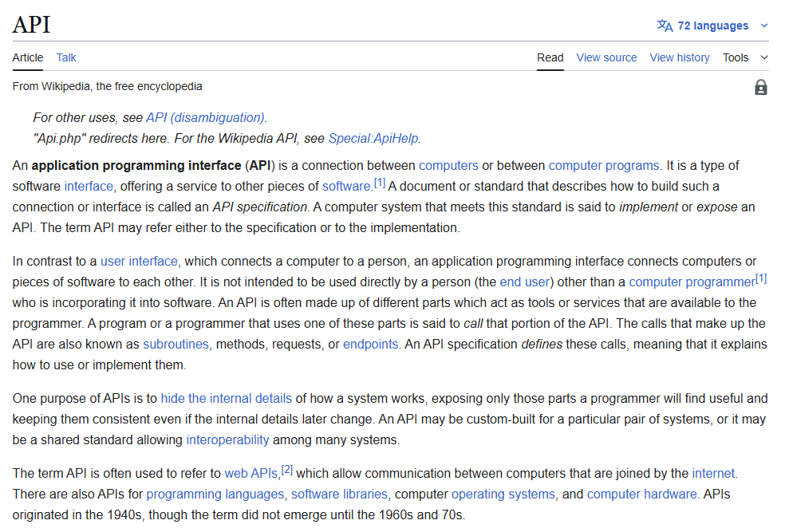Click citation [1] after computer programmer
Viewport: 785px width, 532px height.
(761, 278)
